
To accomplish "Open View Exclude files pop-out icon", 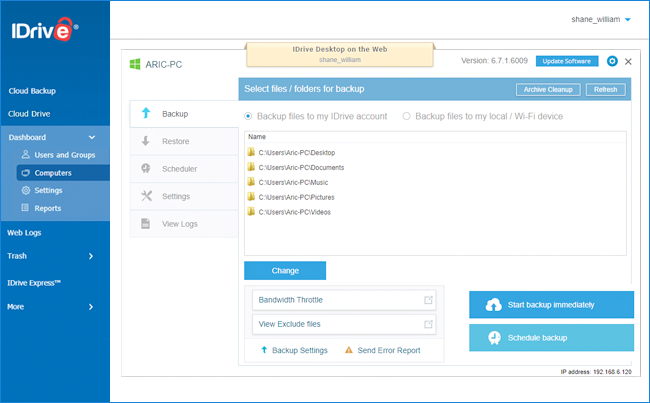I will 428,324.
